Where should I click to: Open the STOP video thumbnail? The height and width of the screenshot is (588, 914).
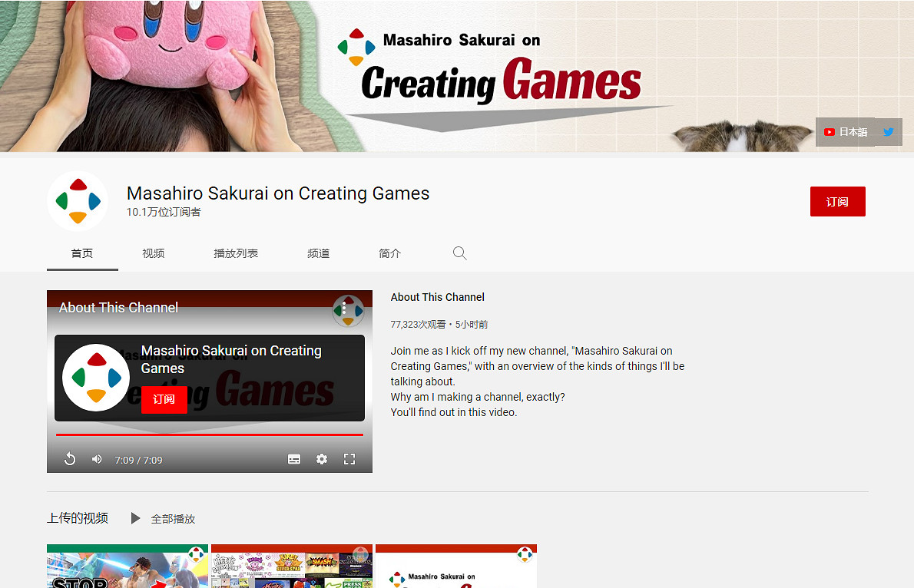coord(127,567)
